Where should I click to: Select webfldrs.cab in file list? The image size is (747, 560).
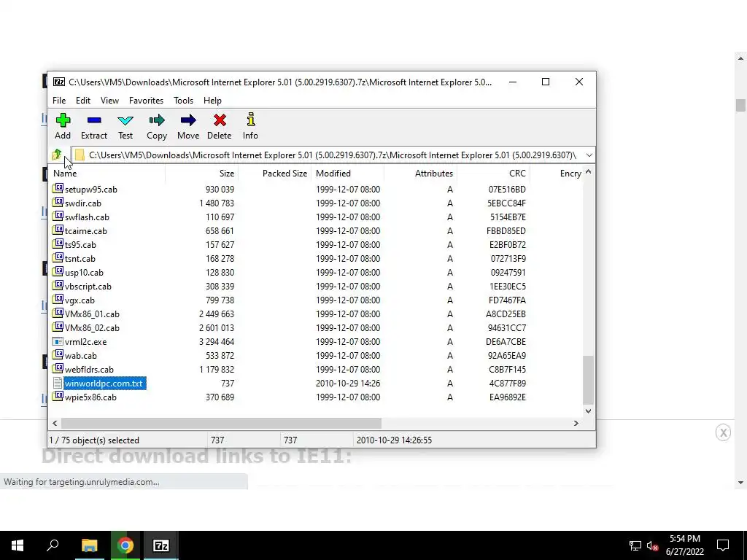point(89,369)
